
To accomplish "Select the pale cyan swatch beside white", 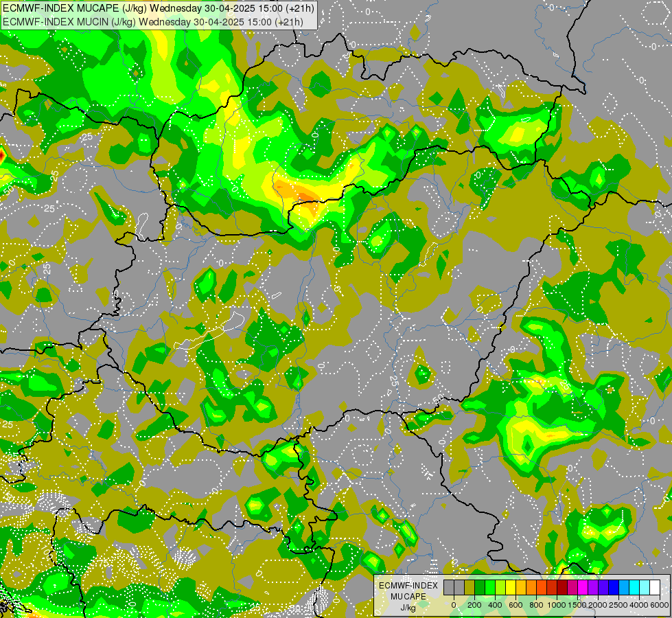I will 645,587.
